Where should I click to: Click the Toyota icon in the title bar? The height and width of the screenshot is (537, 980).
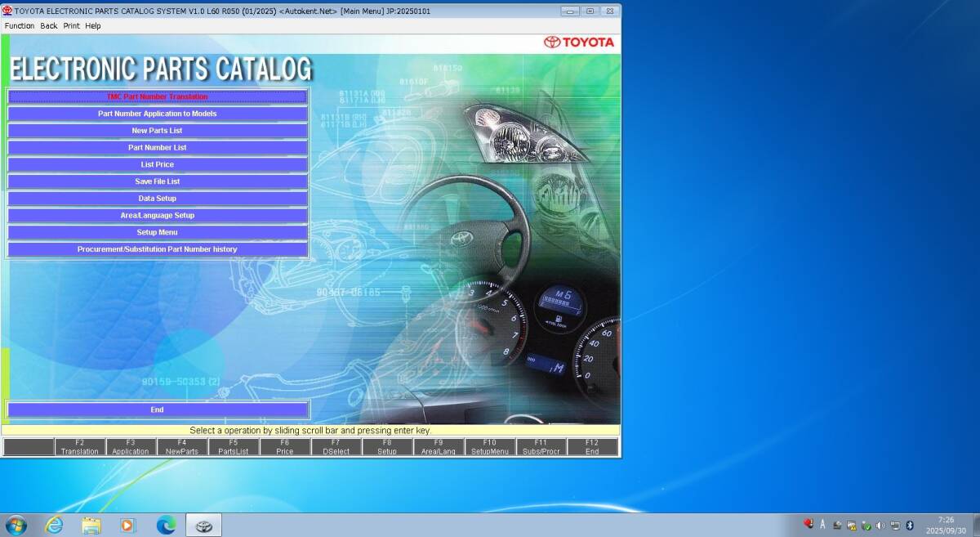tap(7, 11)
